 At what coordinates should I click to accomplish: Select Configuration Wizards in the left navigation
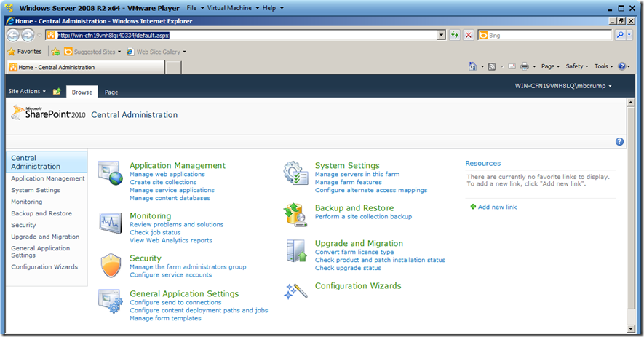coord(44,266)
